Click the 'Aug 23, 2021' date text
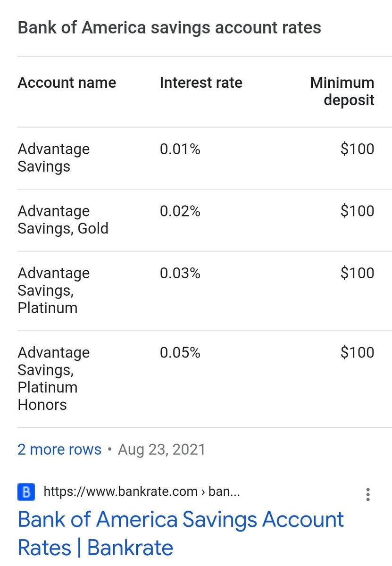This screenshot has width=392, height=566. tap(162, 449)
